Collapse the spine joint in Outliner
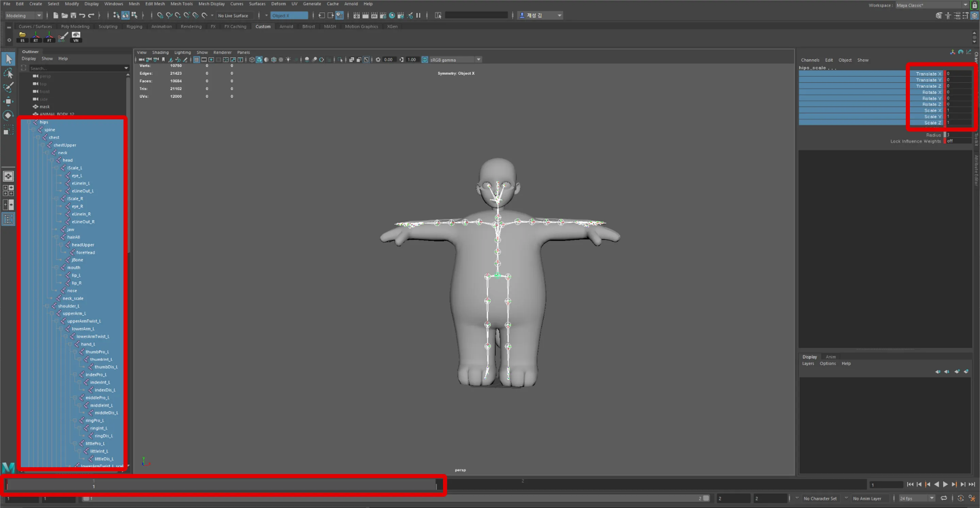 (x=33, y=130)
